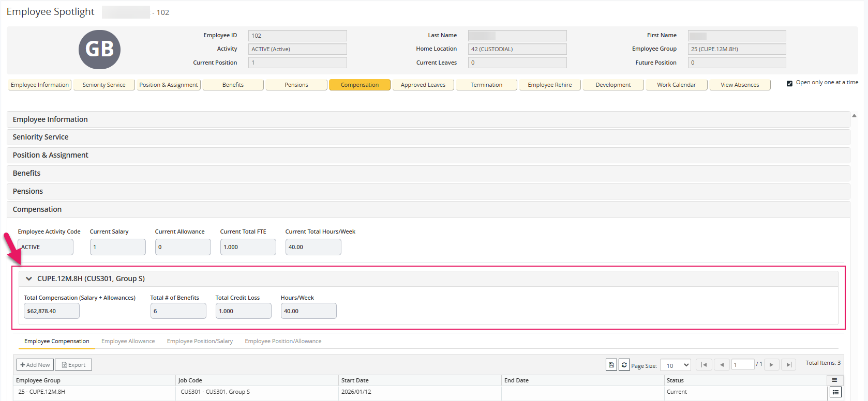Switch to Employee Position/Salary sub-tab
The height and width of the screenshot is (401, 868).
coord(200,341)
